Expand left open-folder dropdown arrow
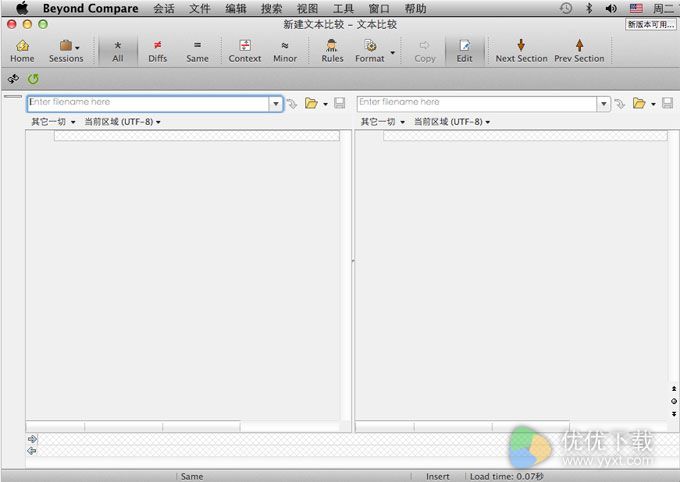This screenshot has width=680, height=482. 325,104
